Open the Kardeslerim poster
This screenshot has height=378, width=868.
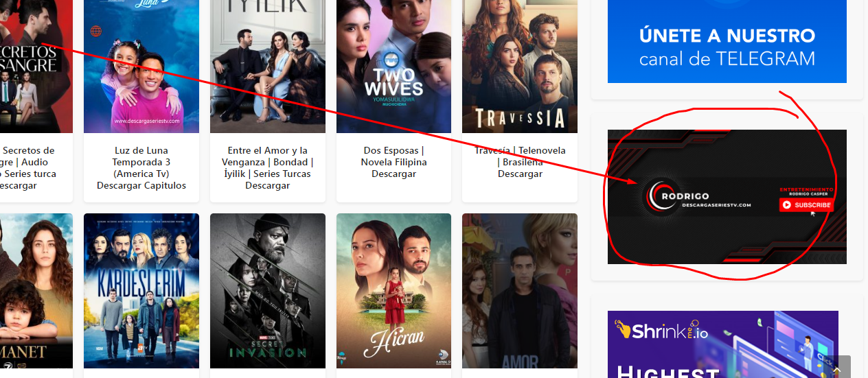(141, 291)
